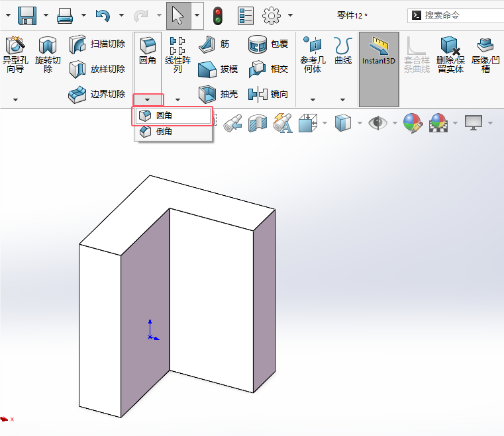Click the 线性阵列 linear pattern tool
This screenshot has width=504, height=436.
click(x=177, y=54)
